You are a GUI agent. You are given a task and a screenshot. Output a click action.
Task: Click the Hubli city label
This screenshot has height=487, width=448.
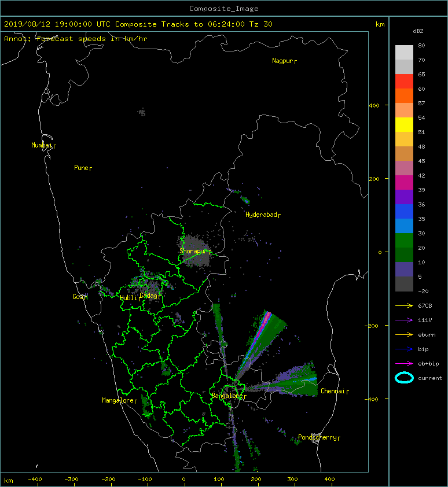coord(130,298)
